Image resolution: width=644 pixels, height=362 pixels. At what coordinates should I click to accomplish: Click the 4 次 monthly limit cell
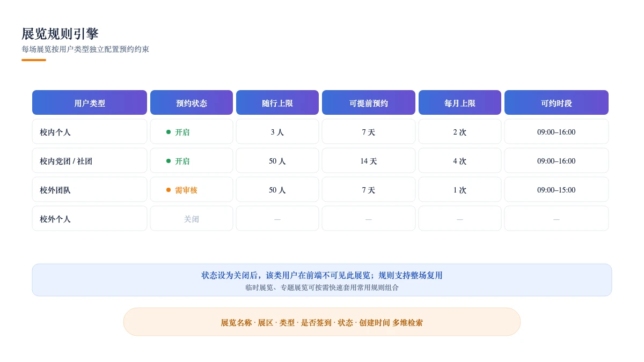pyautogui.click(x=460, y=160)
